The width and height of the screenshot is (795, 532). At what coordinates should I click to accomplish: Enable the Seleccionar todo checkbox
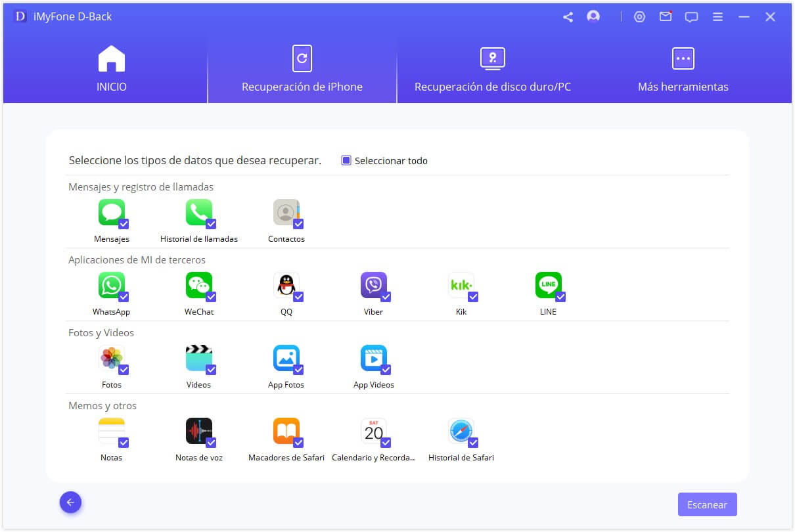(x=345, y=160)
